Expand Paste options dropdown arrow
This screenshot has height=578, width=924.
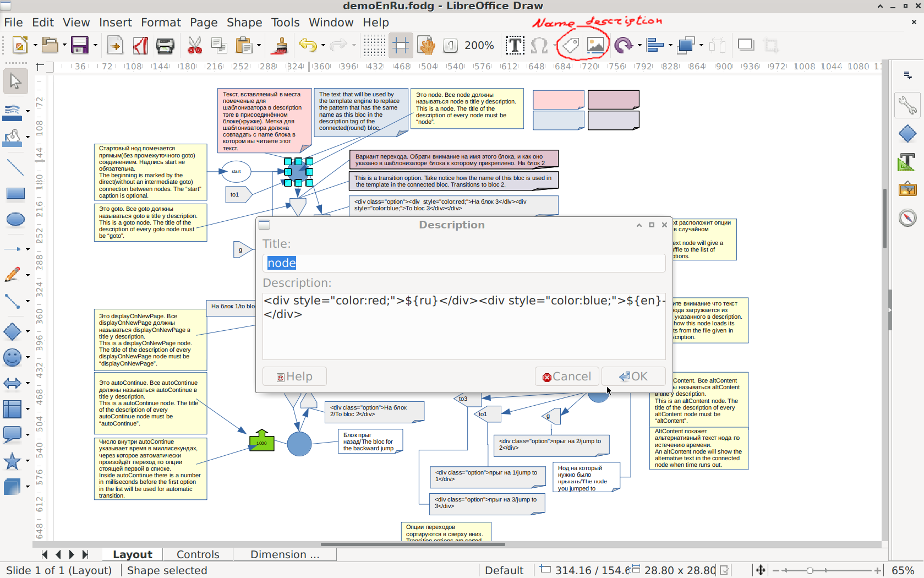tap(259, 46)
